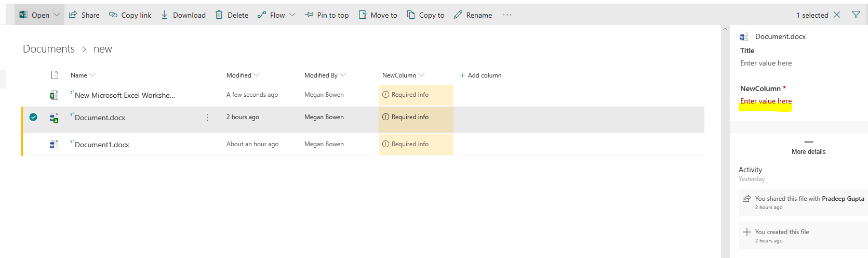868x258 pixels.
Task: Click '1 selected' count text
Action: pyautogui.click(x=812, y=15)
